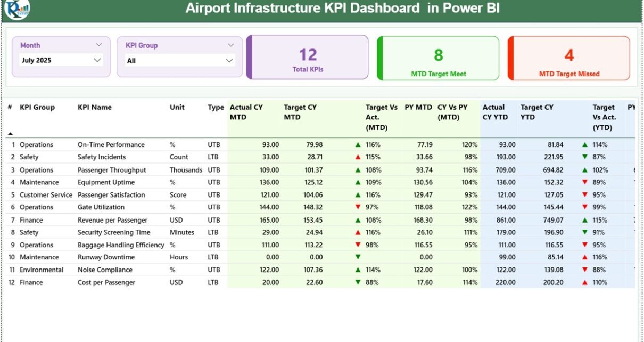The image size is (644, 342).
Task: Click green down arrow in Cost per Passenger MTD
Action: [358, 283]
